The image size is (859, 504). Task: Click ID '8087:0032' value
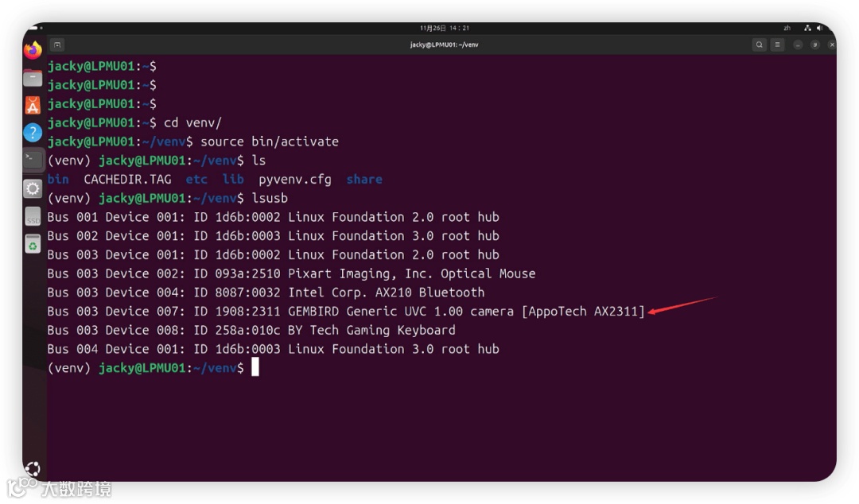[x=247, y=293]
